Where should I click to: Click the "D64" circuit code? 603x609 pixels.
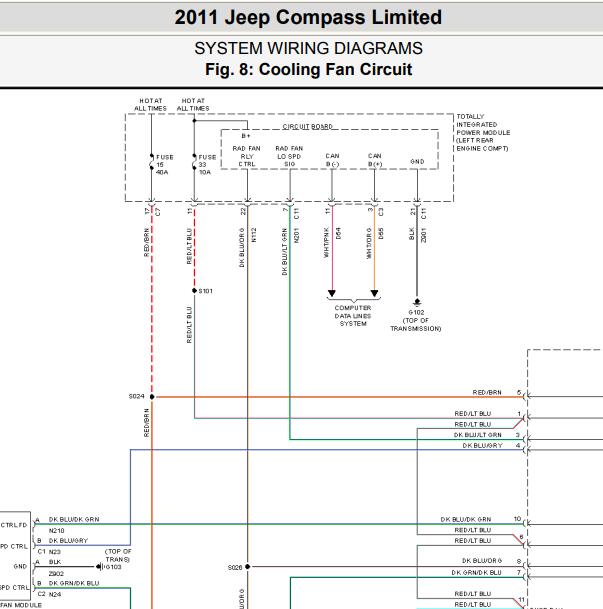[338, 233]
